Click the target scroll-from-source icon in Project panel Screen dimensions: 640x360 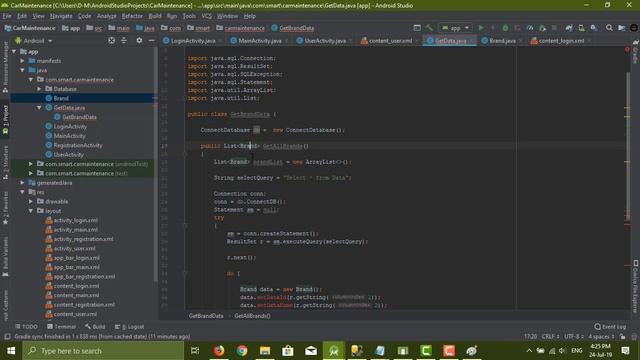click(111, 40)
